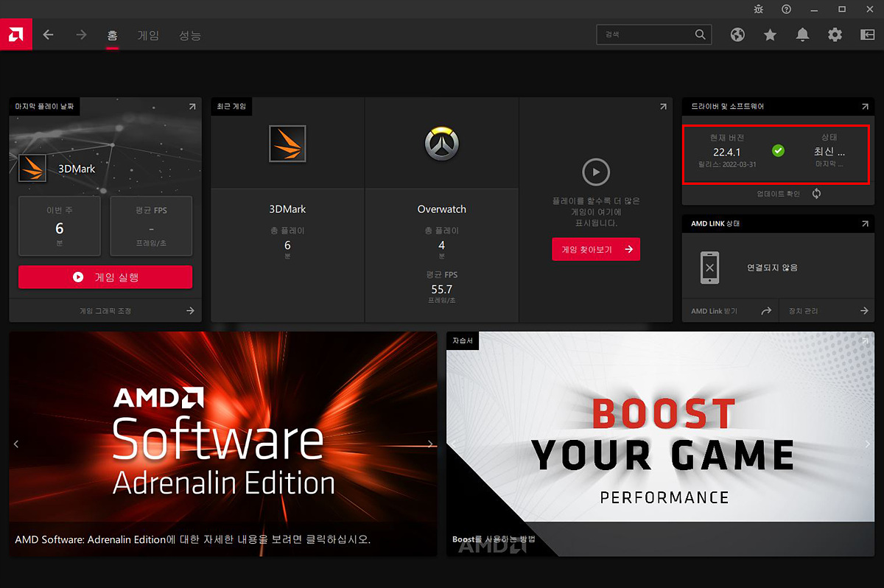
Task: Toggle the sidebar panel icon
Action: click(x=866, y=35)
